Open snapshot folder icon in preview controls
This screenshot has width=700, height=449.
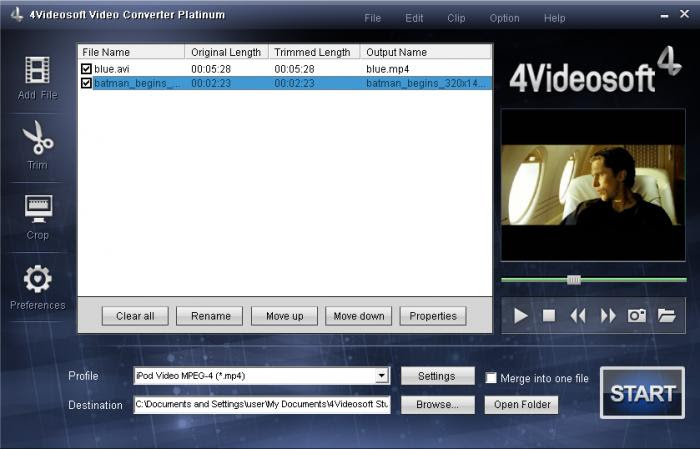[666, 316]
